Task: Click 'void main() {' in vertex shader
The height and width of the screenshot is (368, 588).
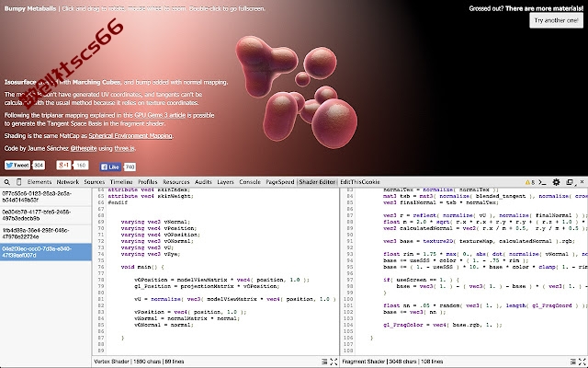Action: 142,267
